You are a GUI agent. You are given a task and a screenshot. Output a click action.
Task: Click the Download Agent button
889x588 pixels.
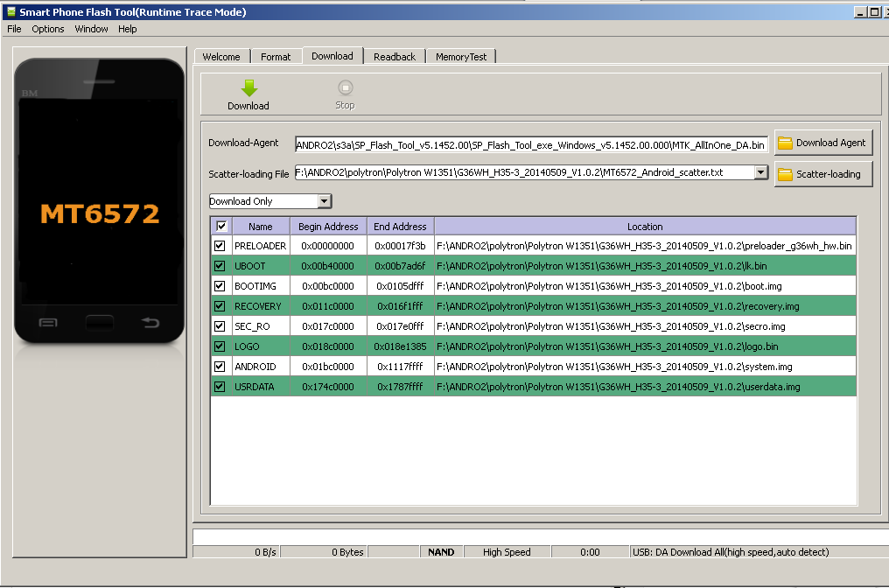point(823,142)
